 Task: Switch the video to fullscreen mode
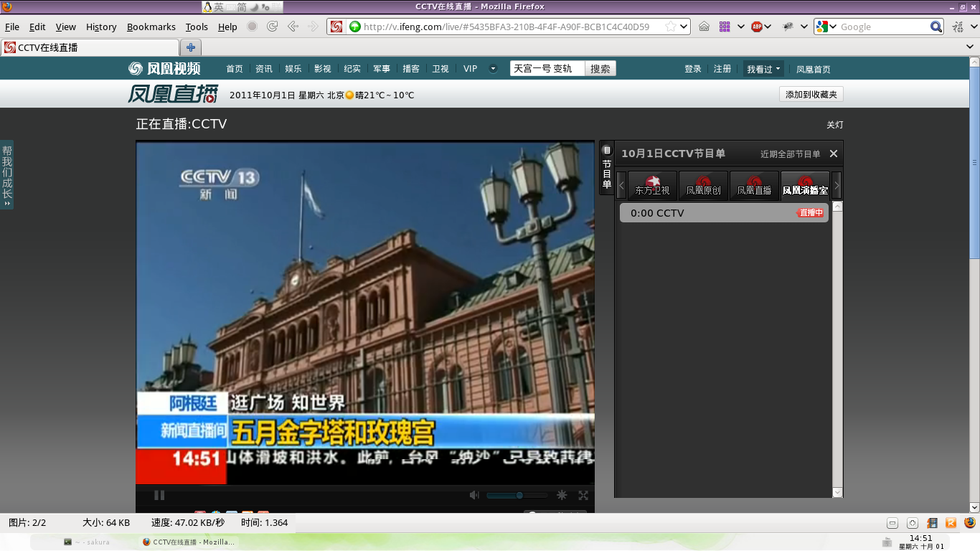[x=583, y=495]
